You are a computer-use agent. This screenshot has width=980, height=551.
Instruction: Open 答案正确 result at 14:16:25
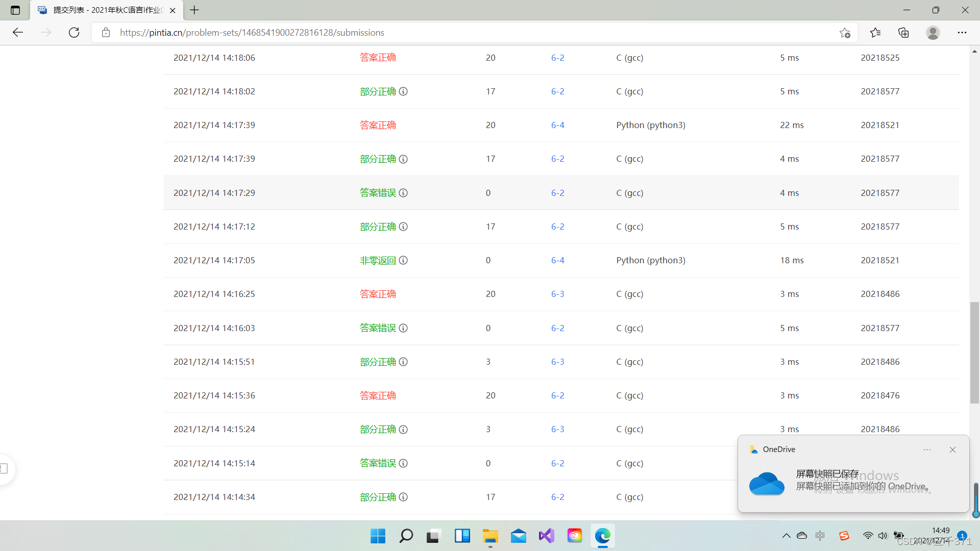pyautogui.click(x=378, y=294)
